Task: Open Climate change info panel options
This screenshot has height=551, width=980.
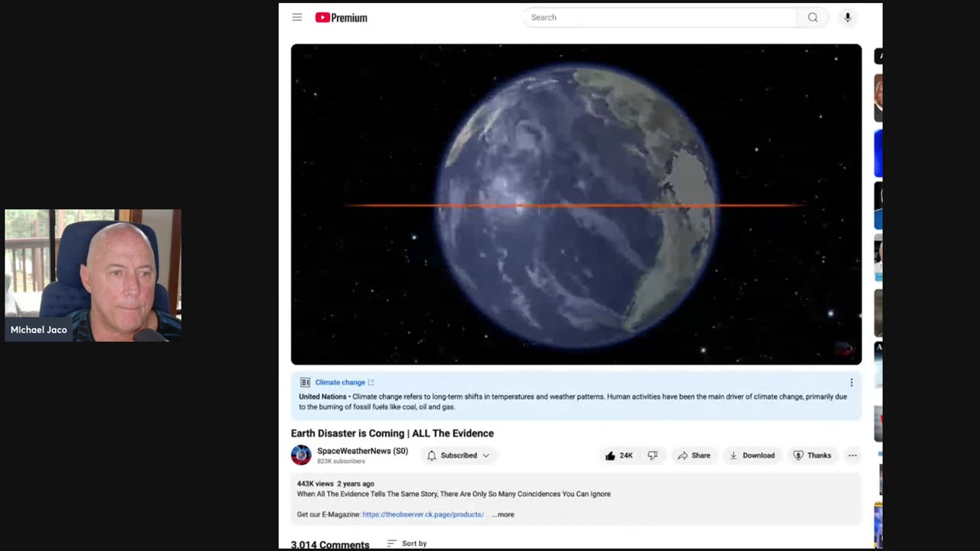Action: 851,383
